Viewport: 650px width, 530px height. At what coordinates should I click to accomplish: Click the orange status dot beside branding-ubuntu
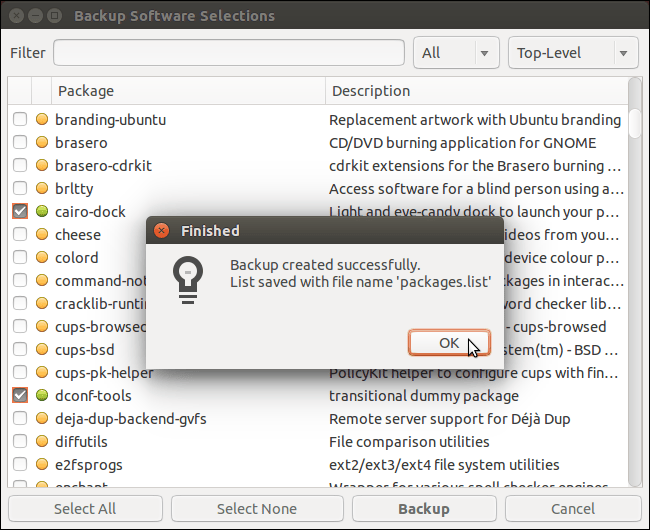click(42, 120)
